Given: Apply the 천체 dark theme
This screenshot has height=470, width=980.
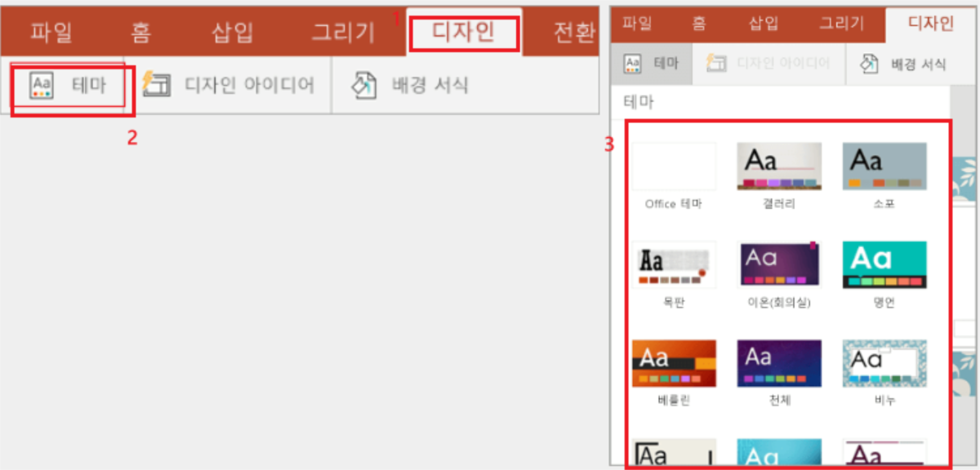Looking at the screenshot, I should [779, 362].
